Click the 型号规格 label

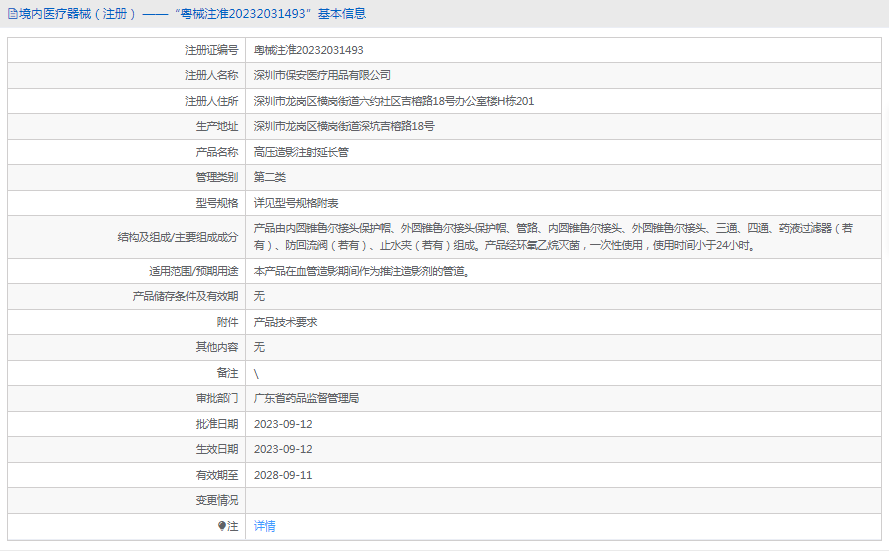point(217,203)
